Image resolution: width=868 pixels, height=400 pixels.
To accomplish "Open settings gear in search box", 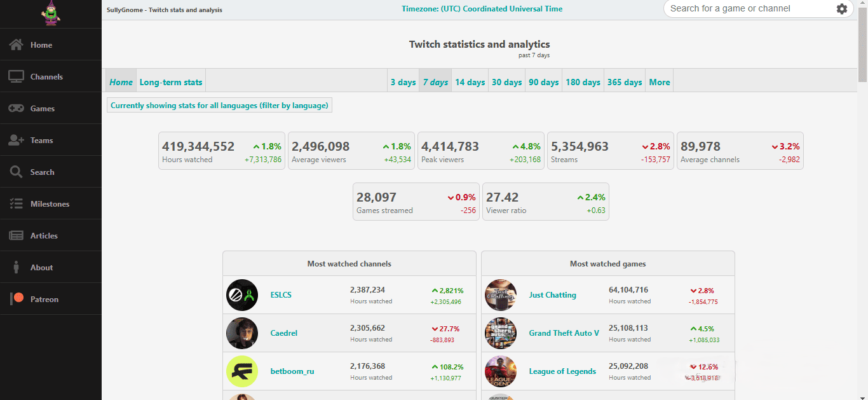I will (842, 9).
